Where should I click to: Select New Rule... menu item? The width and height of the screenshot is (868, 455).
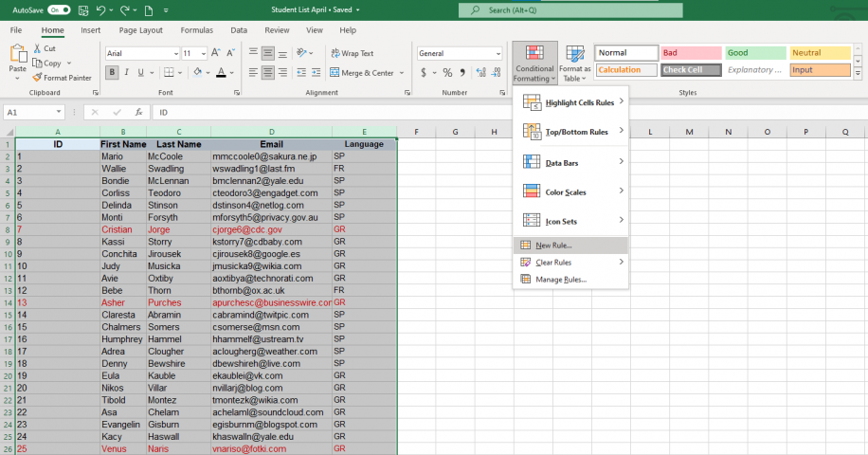click(570, 246)
